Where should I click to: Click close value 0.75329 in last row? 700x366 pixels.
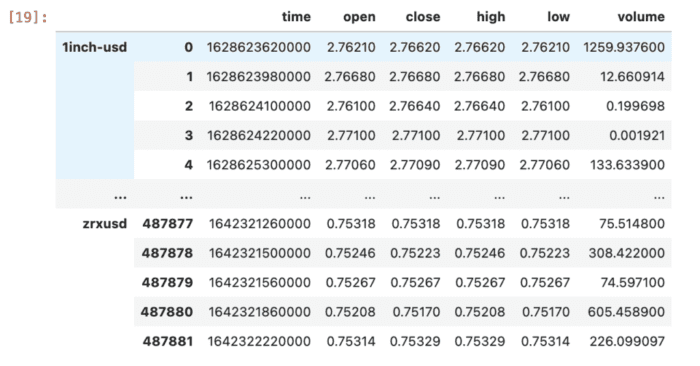click(415, 341)
